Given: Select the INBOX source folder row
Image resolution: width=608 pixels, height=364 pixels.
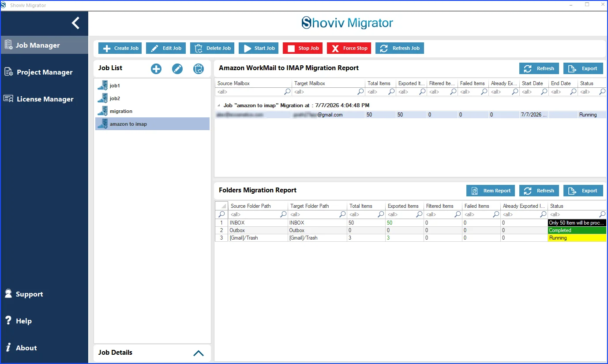Looking at the screenshot, I should point(258,223).
